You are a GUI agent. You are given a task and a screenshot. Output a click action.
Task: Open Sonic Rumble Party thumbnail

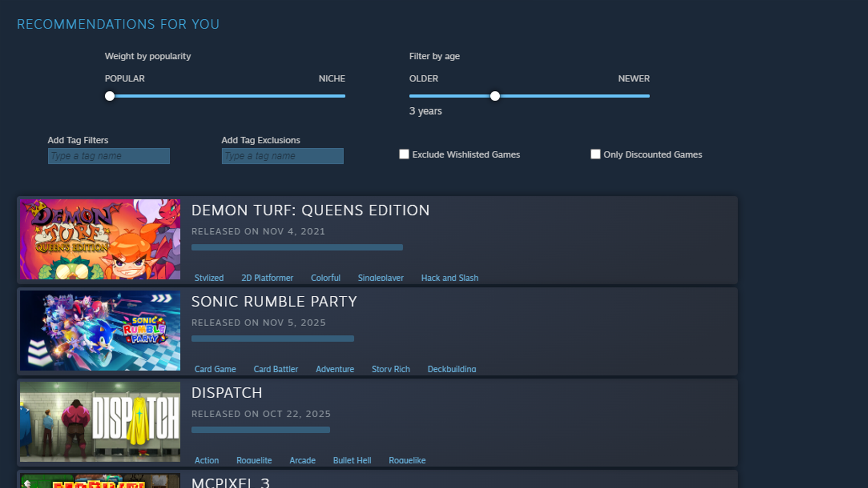[100, 331]
